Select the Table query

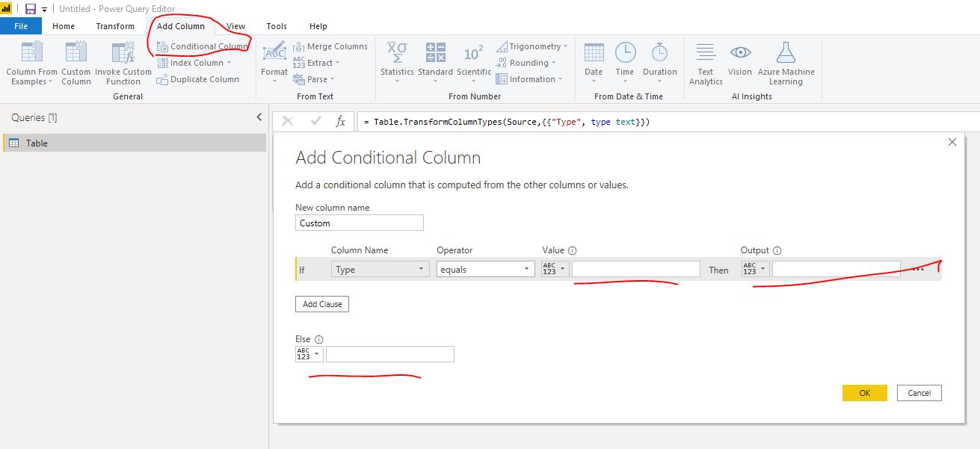click(135, 143)
